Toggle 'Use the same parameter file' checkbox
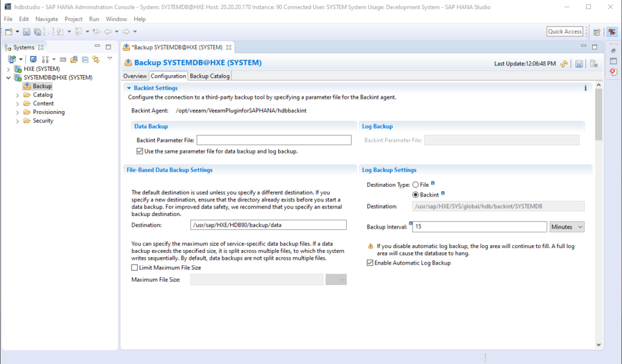The width and height of the screenshot is (622, 364). pyautogui.click(x=140, y=151)
